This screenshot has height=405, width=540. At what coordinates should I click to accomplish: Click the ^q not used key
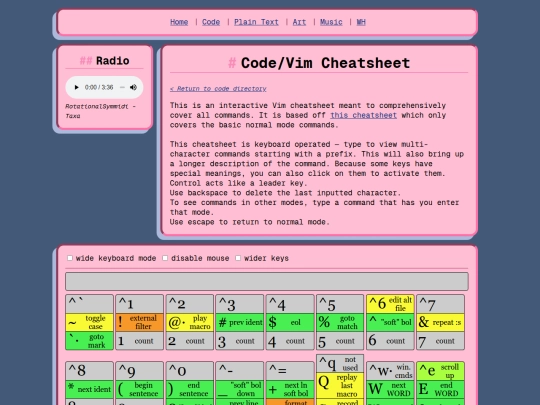click(x=340, y=363)
